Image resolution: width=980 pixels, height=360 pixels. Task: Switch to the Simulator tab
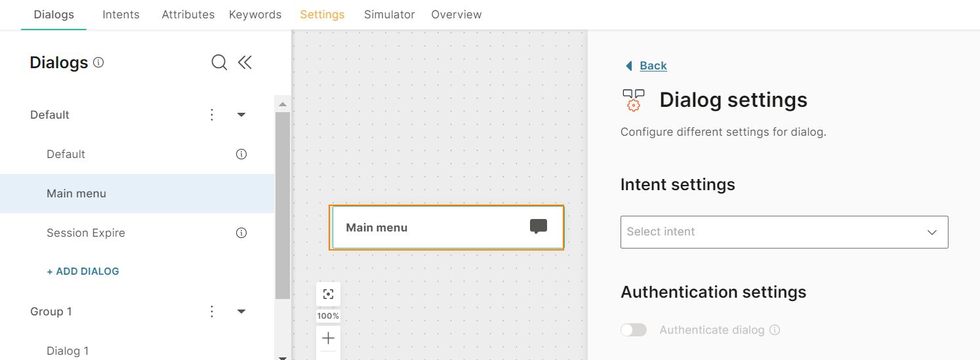click(x=390, y=14)
